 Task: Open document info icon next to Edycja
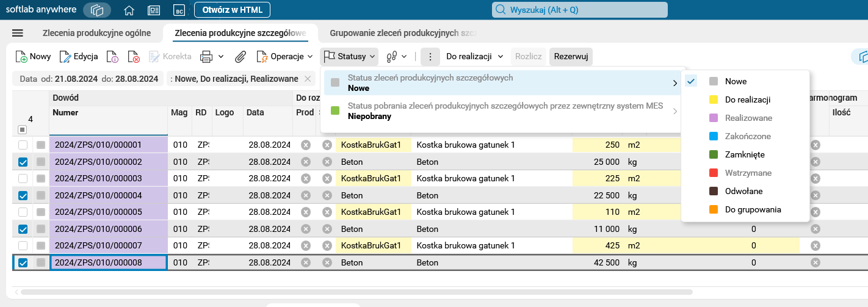point(112,57)
